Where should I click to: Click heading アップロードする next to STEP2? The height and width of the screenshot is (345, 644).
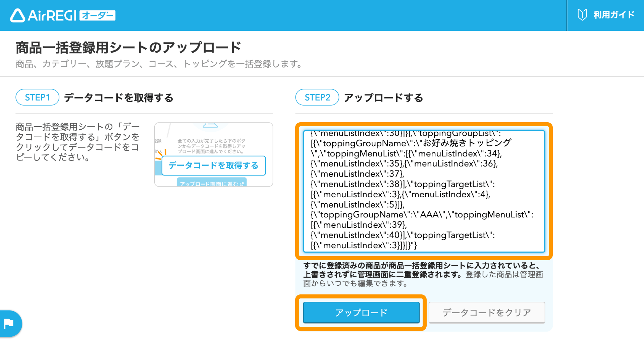pos(383,97)
